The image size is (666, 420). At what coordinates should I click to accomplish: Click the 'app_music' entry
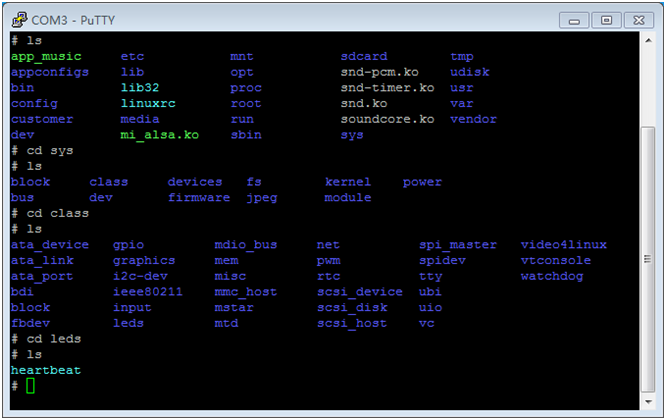tap(46, 56)
